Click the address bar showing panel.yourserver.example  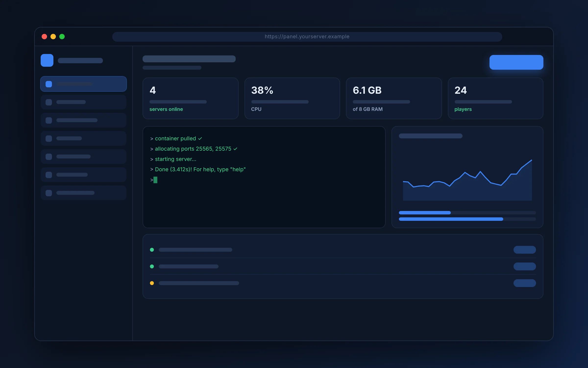click(x=307, y=37)
